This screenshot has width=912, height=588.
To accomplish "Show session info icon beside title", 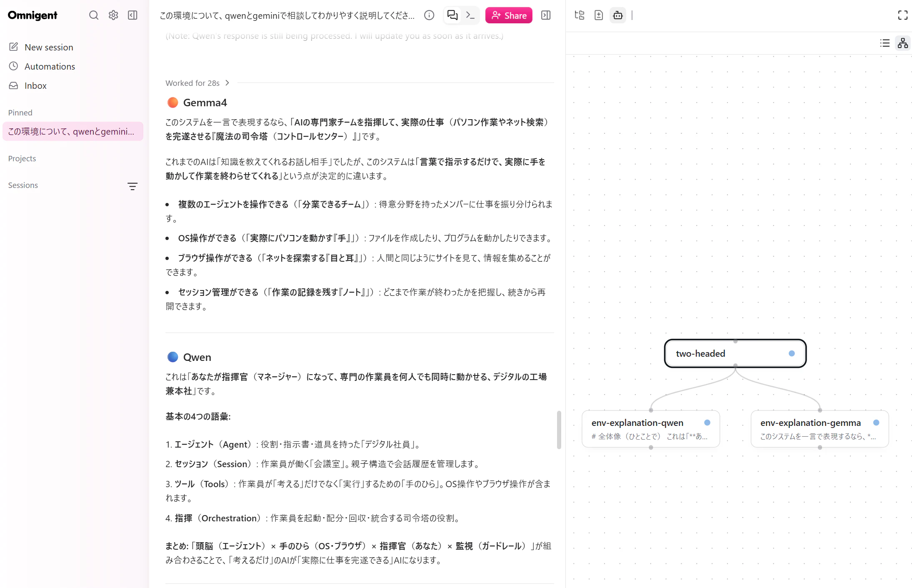I will point(429,15).
